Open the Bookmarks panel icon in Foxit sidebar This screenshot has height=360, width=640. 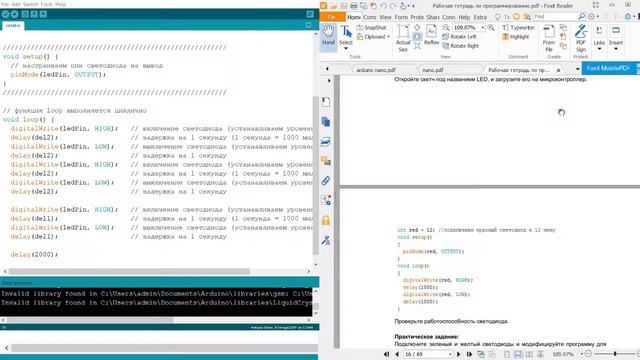326,102
